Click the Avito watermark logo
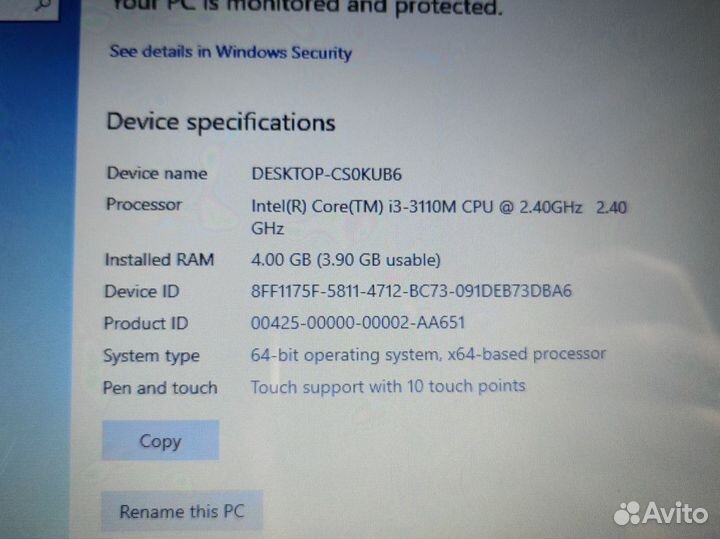 coord(661,513)
